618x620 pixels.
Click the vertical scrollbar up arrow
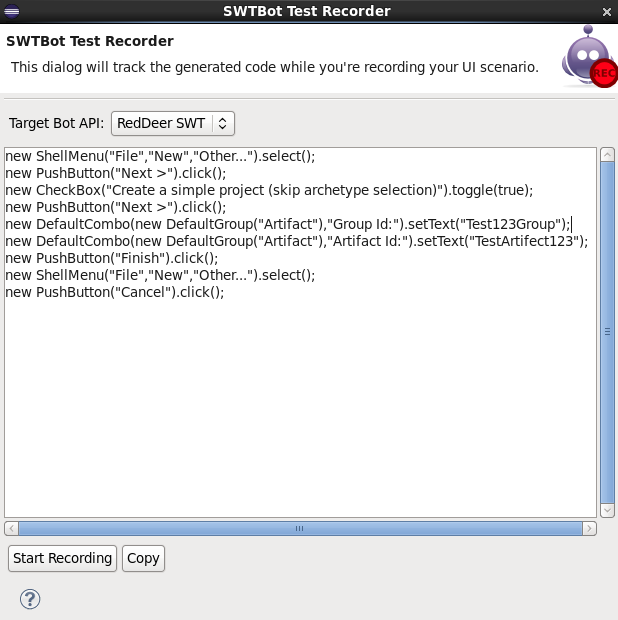pyautogui.click(x=607, y=154)
